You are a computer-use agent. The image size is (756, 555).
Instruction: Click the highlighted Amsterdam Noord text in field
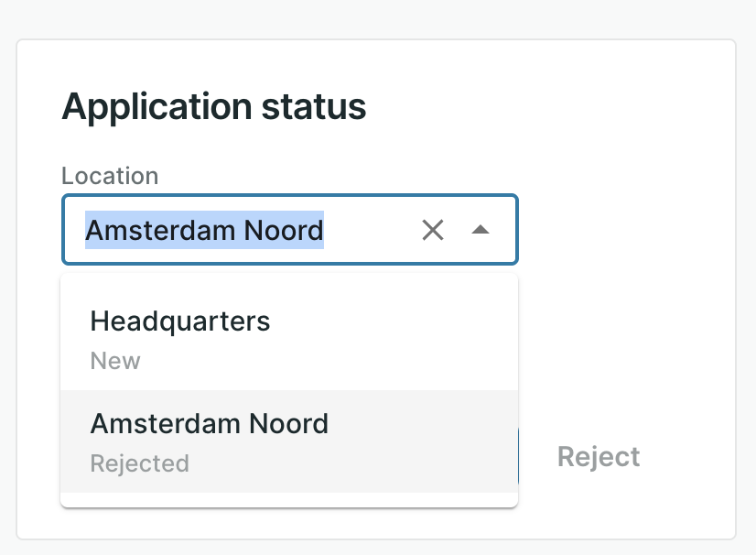(204, 230)
